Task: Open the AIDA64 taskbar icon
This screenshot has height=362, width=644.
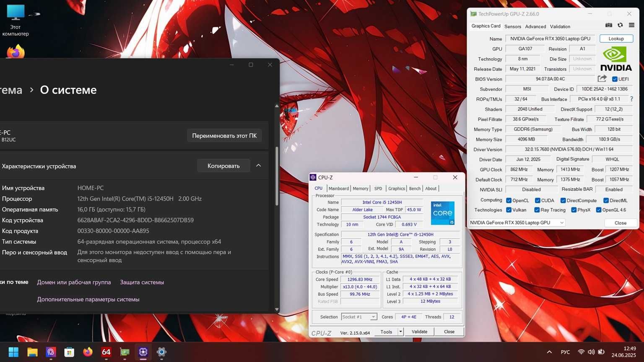Action: [106, 352]
